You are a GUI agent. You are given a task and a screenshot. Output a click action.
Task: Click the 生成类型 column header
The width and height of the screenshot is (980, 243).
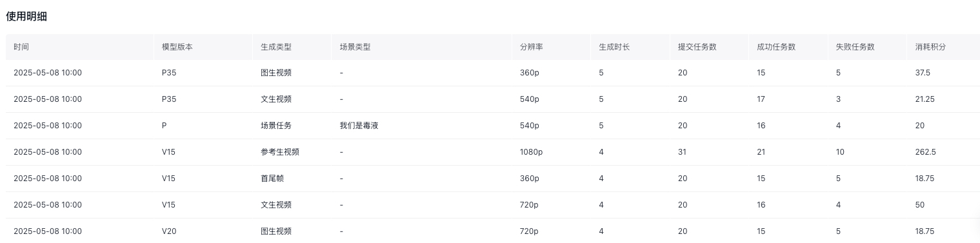tap(276, 47)
